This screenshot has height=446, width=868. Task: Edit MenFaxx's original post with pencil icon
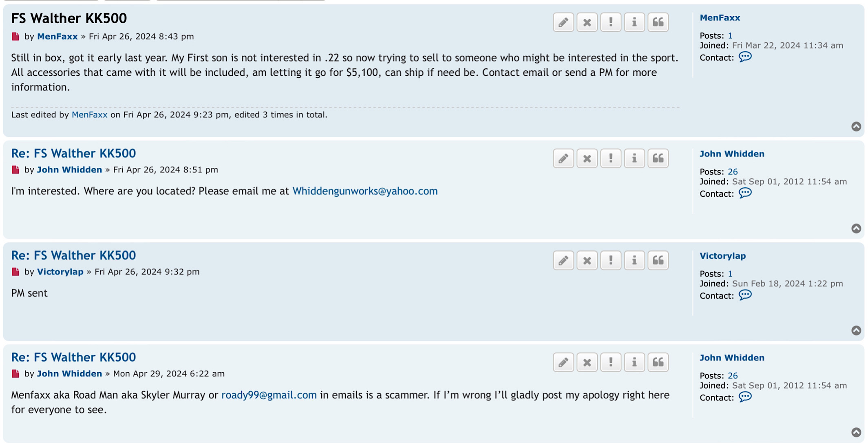563,22
